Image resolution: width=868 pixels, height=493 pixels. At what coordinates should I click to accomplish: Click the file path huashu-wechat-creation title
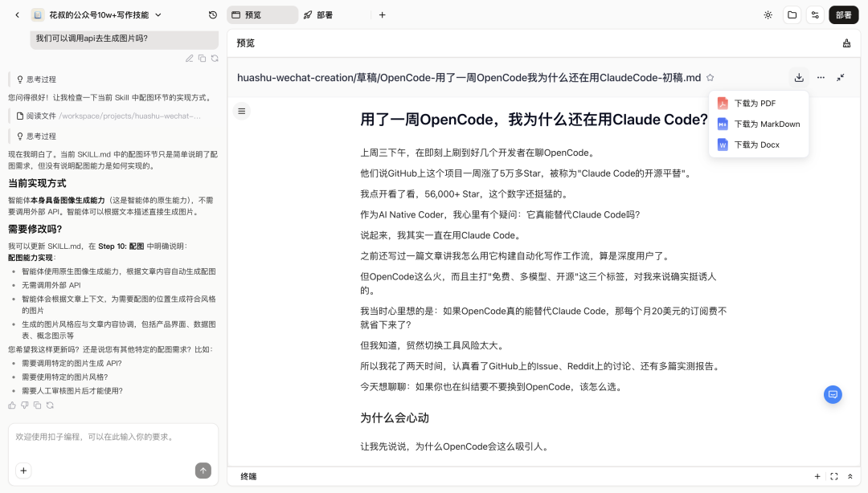(x=469, y=77)
